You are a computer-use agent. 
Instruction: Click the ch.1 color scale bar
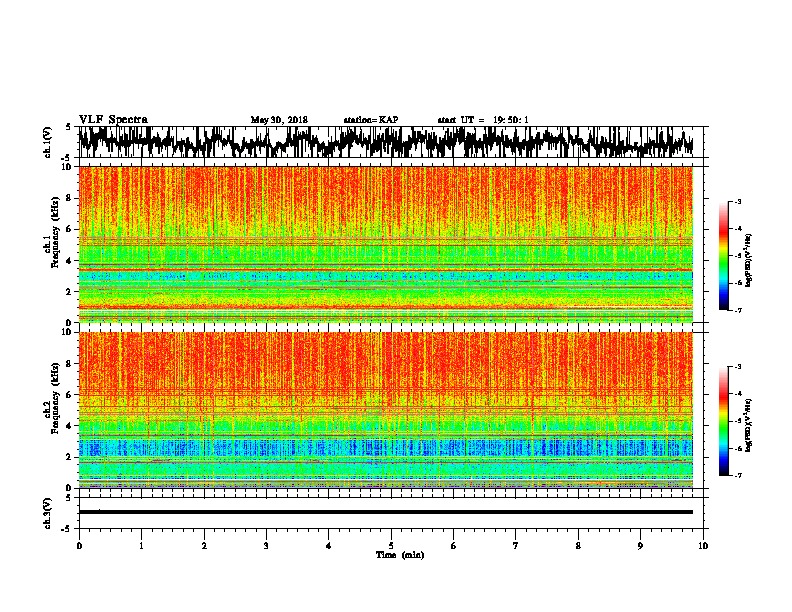pos(724,256)
